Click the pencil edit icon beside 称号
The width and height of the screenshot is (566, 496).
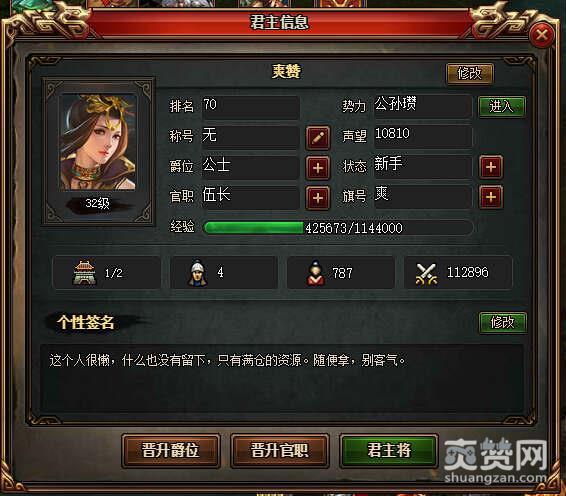(x=318, y=138)
